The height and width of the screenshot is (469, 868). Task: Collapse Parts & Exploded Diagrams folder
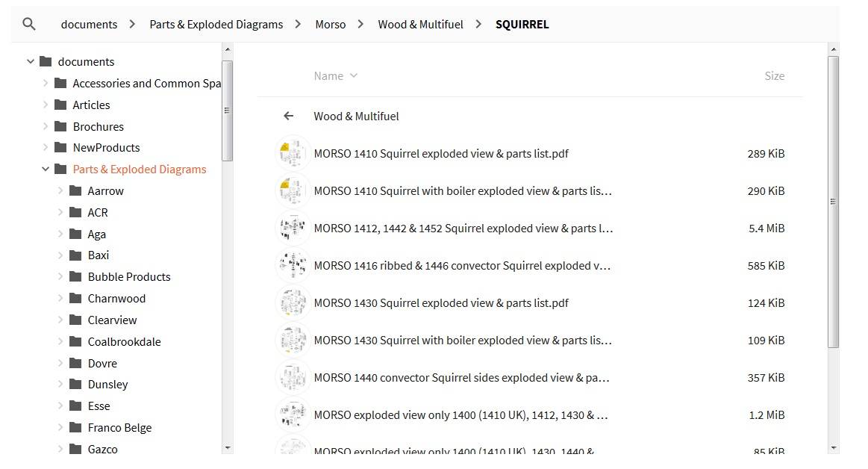(46, 169)
